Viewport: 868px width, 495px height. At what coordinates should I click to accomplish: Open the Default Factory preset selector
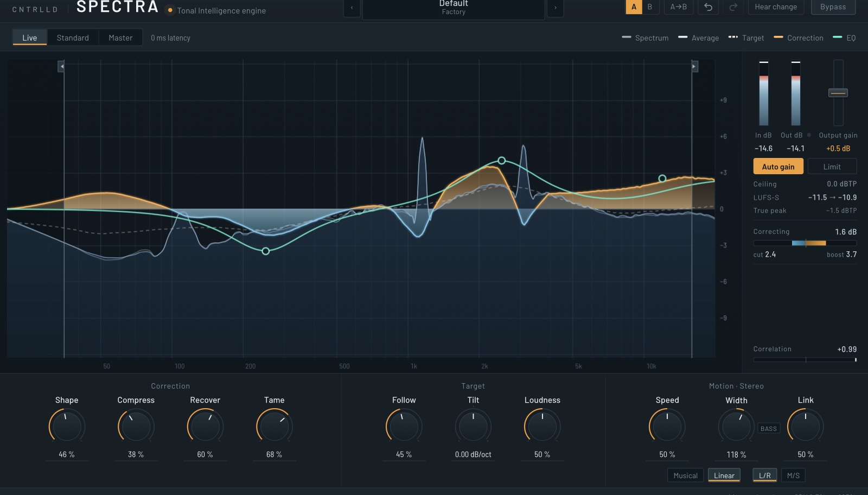(454, 8)
